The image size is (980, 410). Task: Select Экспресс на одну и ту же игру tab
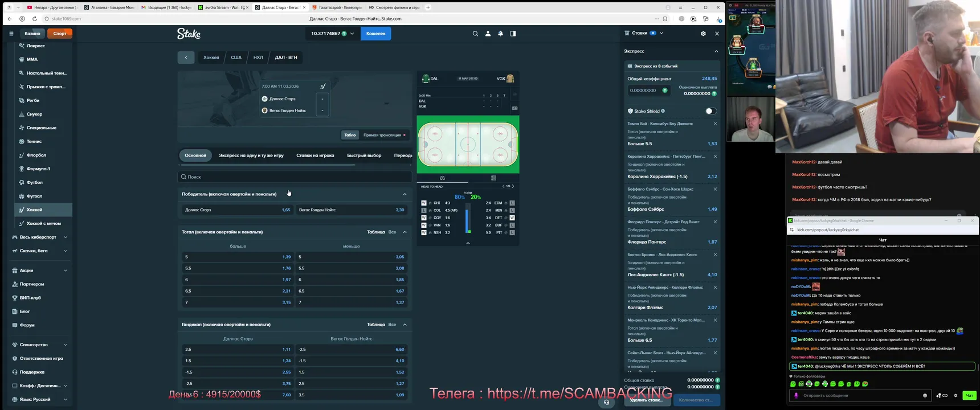pos(251,155)
